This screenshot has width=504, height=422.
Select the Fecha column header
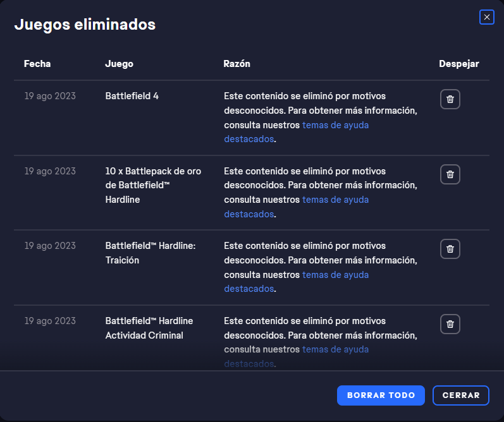tap(37, 64)
